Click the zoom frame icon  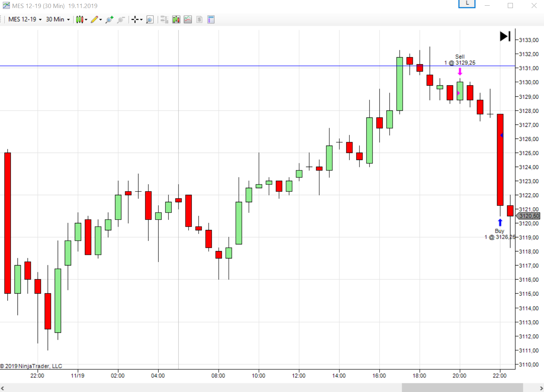[x=150, y=19]
